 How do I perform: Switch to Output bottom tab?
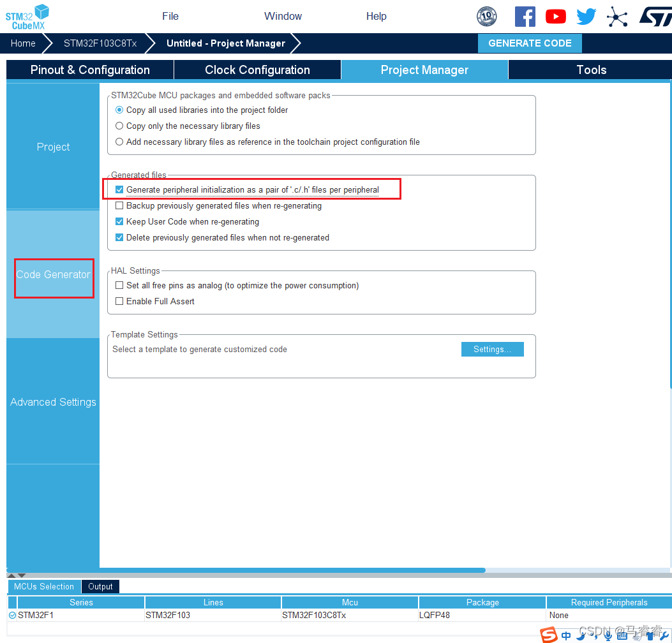click(x=100, y=586)
